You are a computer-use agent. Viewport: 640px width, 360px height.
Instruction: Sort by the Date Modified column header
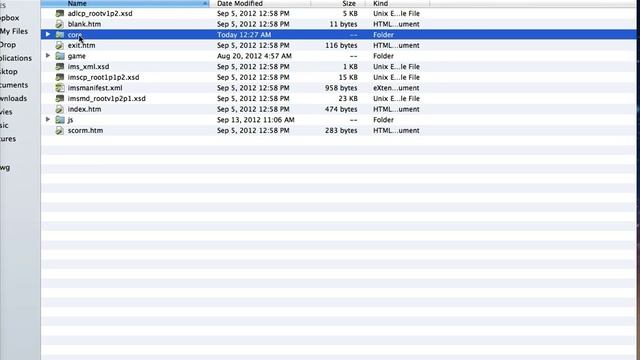tap(260, 3)
